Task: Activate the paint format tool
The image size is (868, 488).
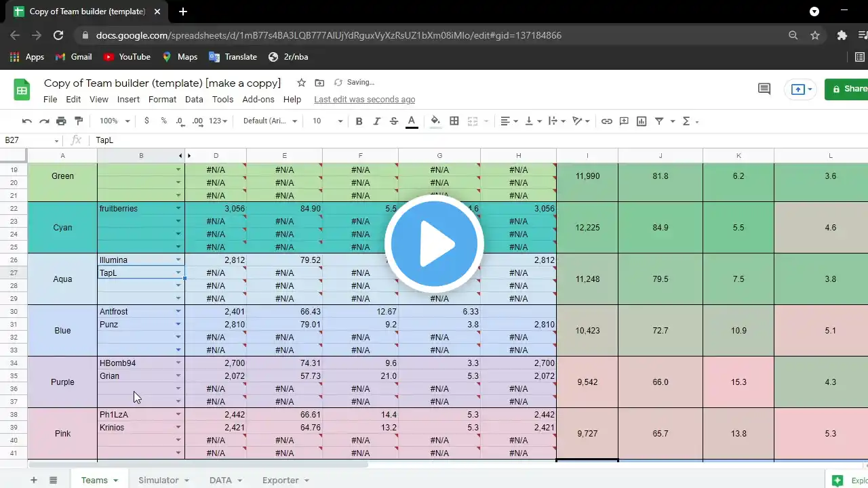Action: pyautogui.click(x=79, y=121)
